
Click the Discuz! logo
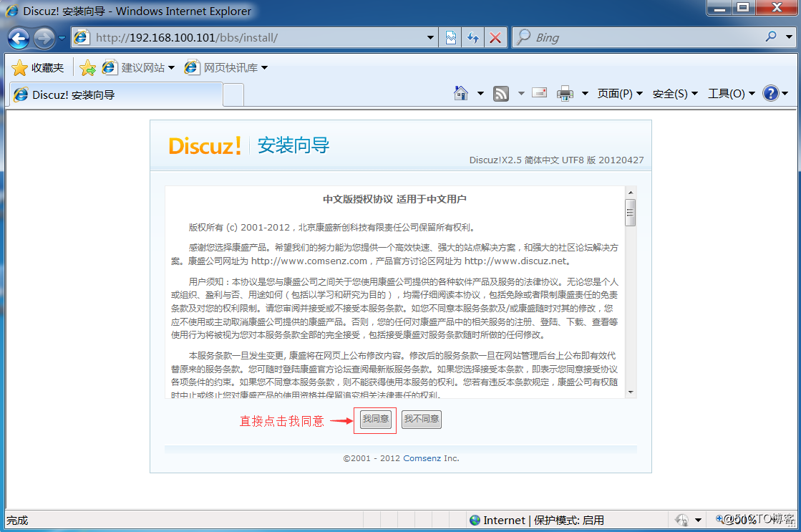tap(204, 146)
